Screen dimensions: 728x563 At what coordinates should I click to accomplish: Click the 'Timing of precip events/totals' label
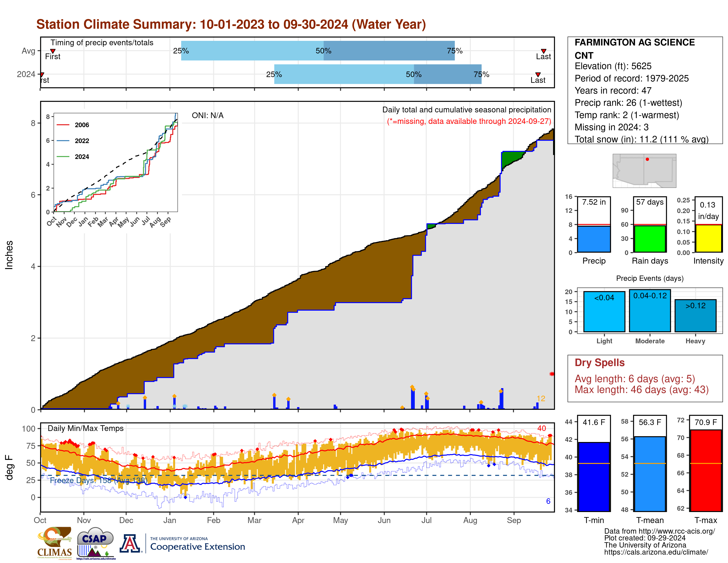102,43
